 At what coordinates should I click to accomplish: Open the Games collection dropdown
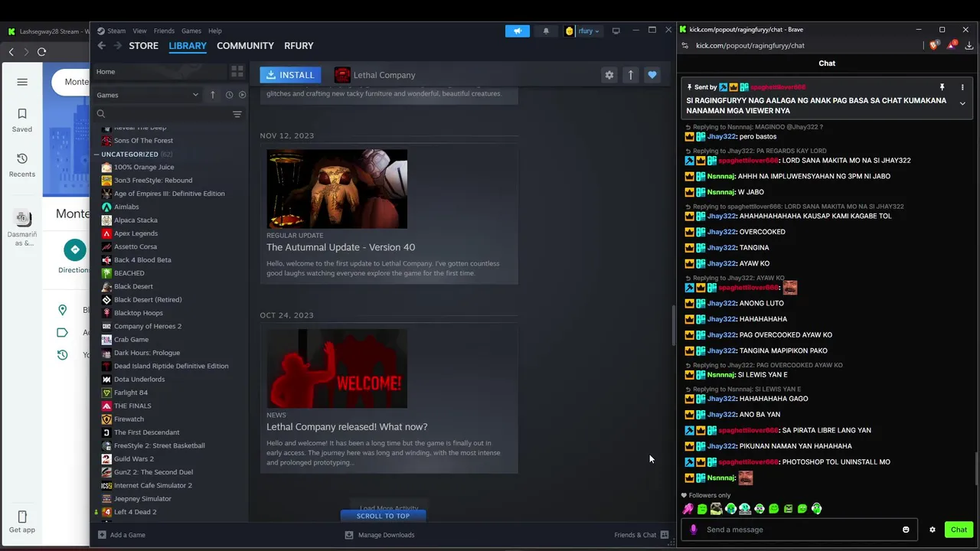coord(147,95)
